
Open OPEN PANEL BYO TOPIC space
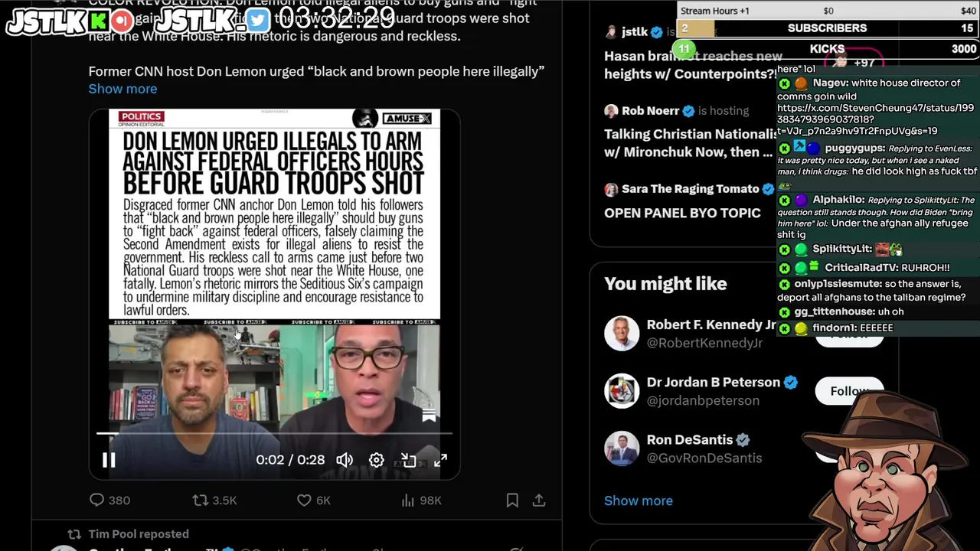(682, 213)
